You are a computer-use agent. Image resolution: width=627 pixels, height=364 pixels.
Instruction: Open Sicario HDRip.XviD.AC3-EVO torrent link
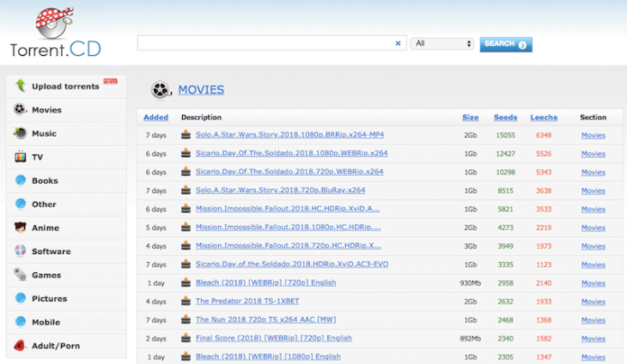click(292, 264)
